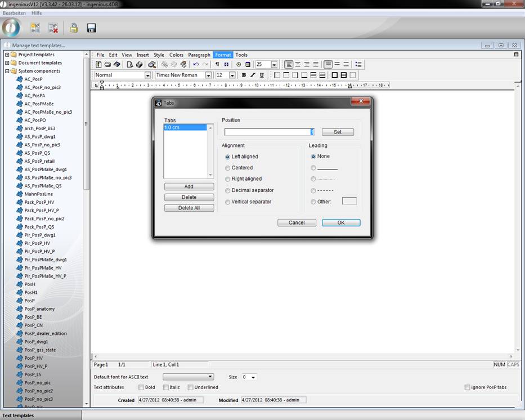
Task: Select the Centered alignment radio button
Action: (227, 168)
